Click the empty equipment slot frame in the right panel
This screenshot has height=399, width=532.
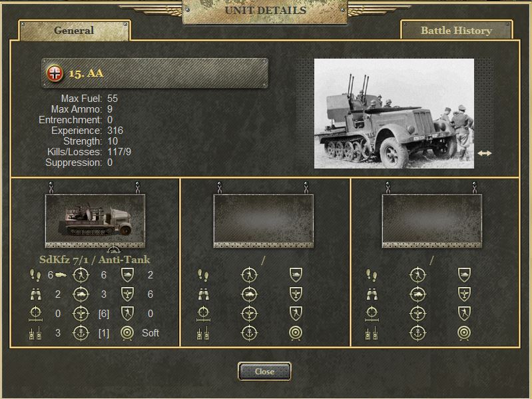(x=432, y=220)
